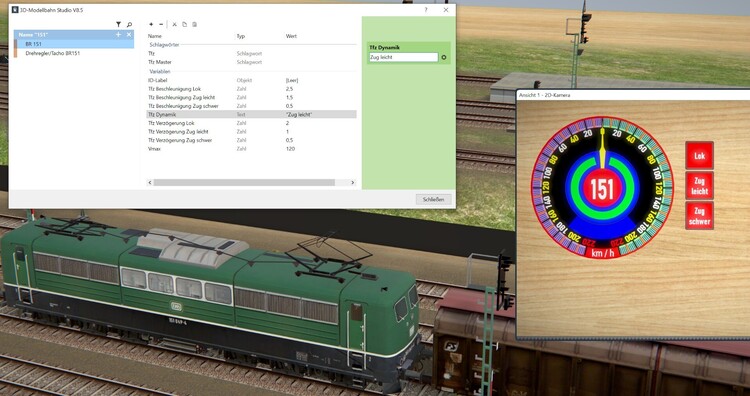Add a new entry with the plus toolbar icon

(151, 24)
